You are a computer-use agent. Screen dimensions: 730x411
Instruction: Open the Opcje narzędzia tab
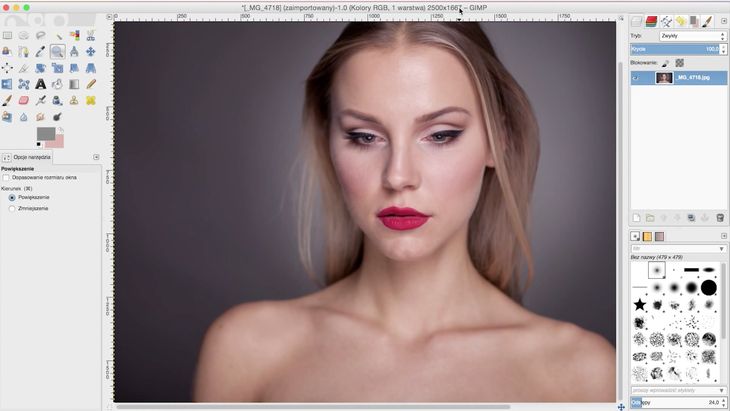pyautogui.click(x=27, y=157)
